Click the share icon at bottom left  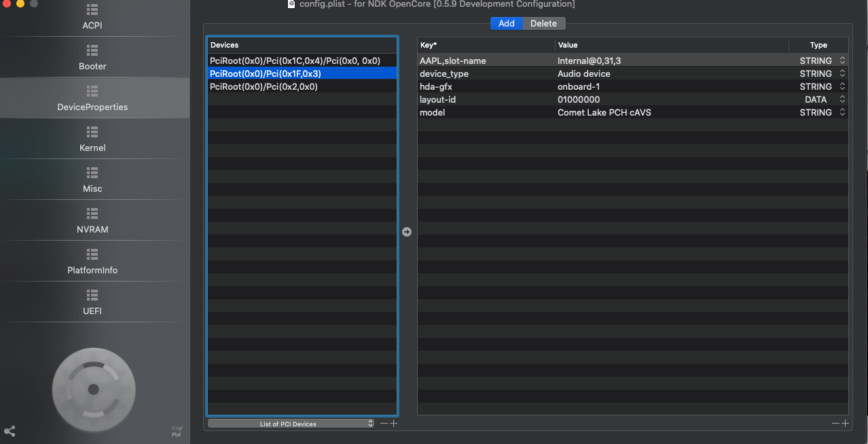(x=10, y=431)
